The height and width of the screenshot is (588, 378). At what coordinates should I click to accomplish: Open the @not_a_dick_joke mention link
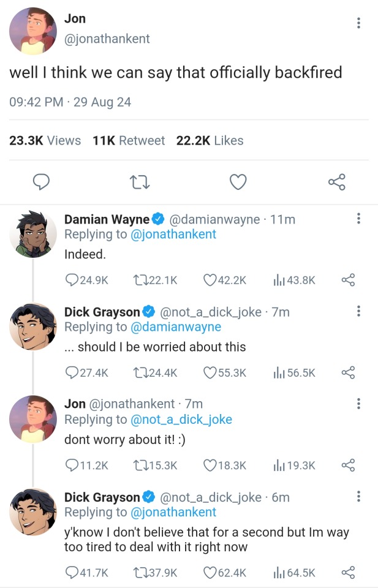pos(181,419)
